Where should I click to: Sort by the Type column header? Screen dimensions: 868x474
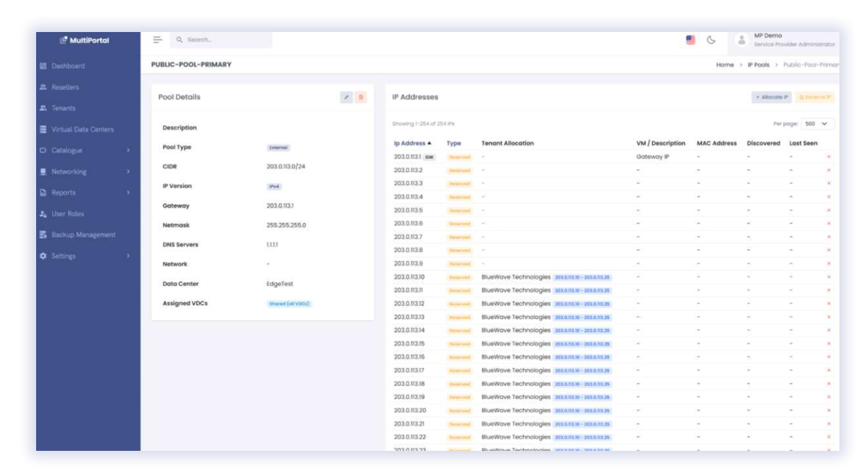pyautogui.click(x=454, y=144)
